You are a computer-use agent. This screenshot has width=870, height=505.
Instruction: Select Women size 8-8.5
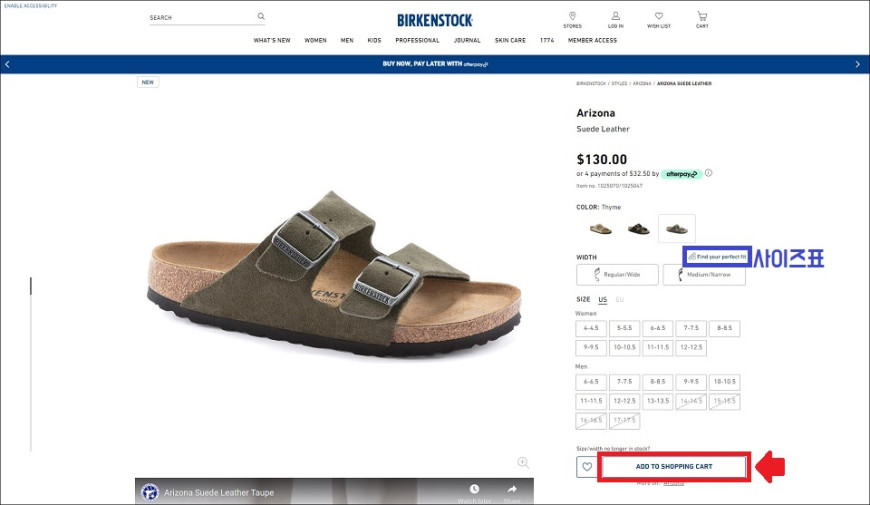pyautogui.click(x=724, y=329)
